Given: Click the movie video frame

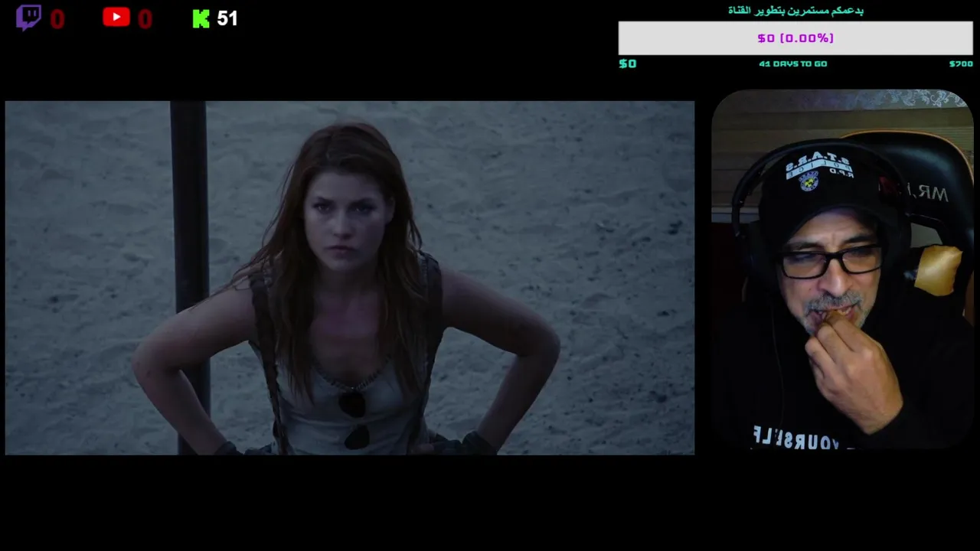Looking at the screenshot, I should [x=350, y=278].
